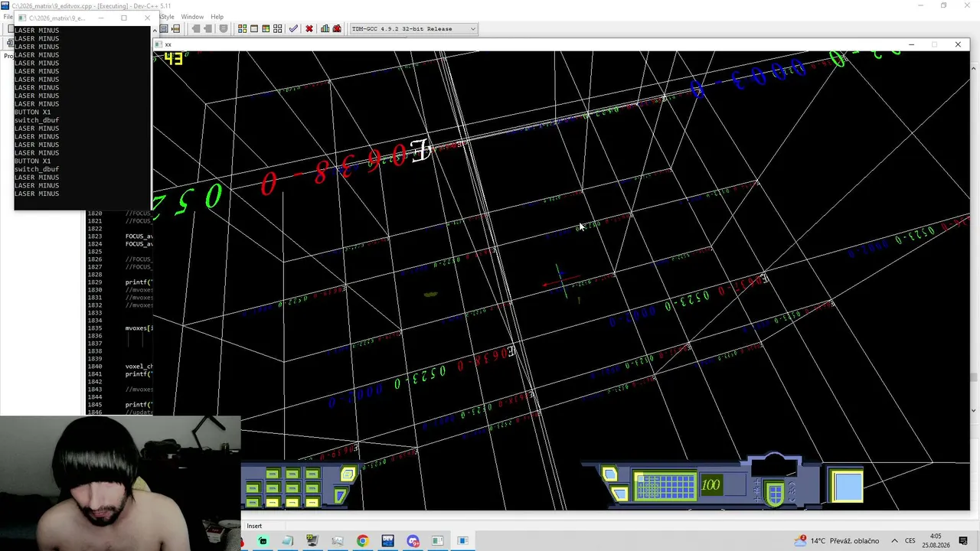
Task: Click the hexagonal button right of the keypad
Action: tap(348, 474)
